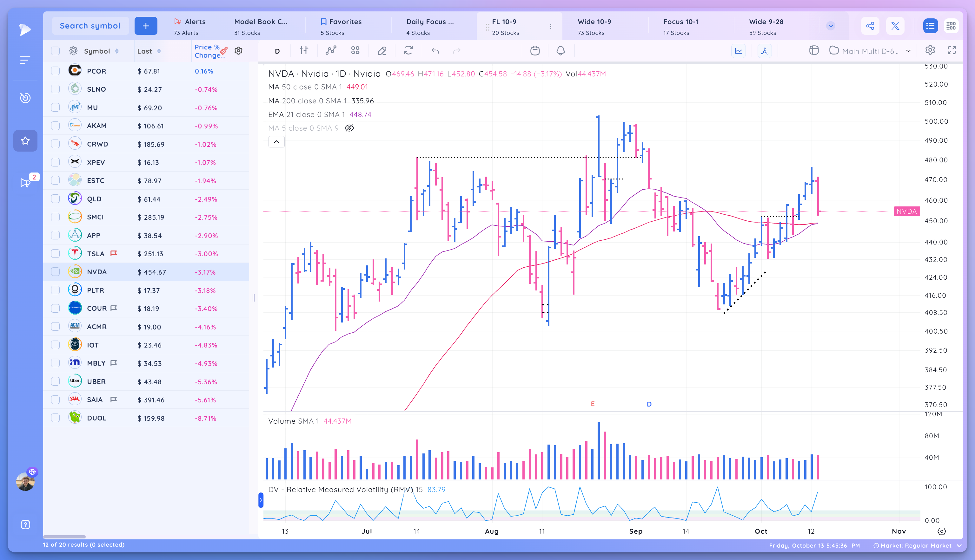
Task: Open the indicator templates grid icon
Action: 355,50
